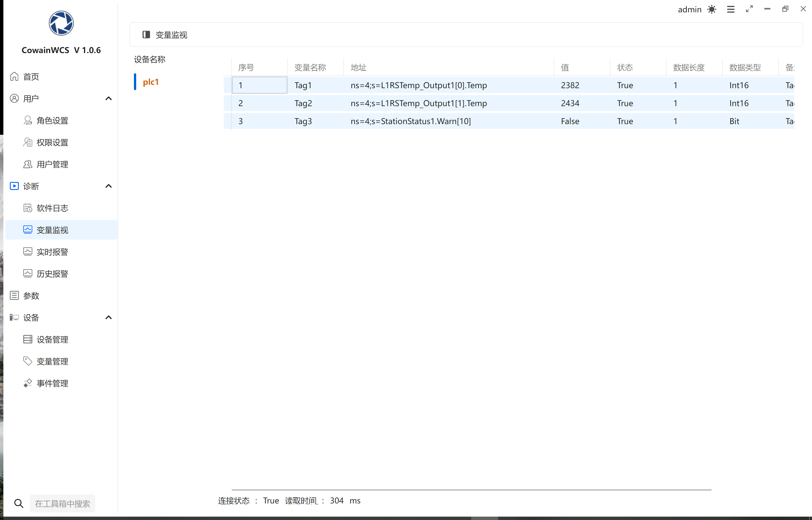Go to the 首页 home page
The width and height of the screenshot is (812, 520).
(31, 77)
